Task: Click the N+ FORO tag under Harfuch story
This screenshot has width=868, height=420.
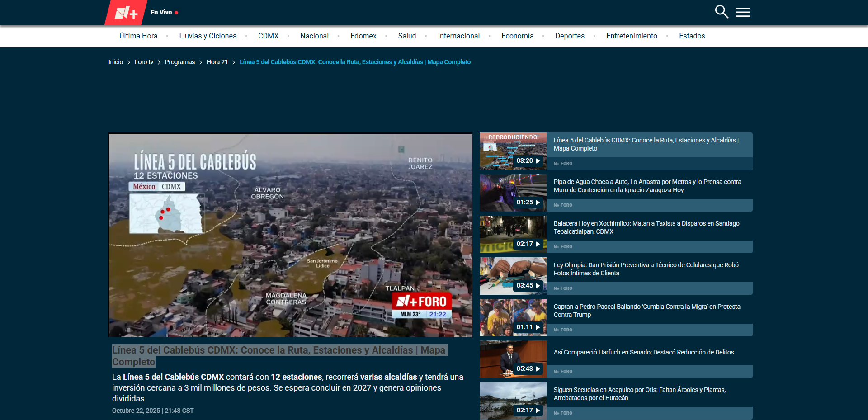Action: point(563,372)
